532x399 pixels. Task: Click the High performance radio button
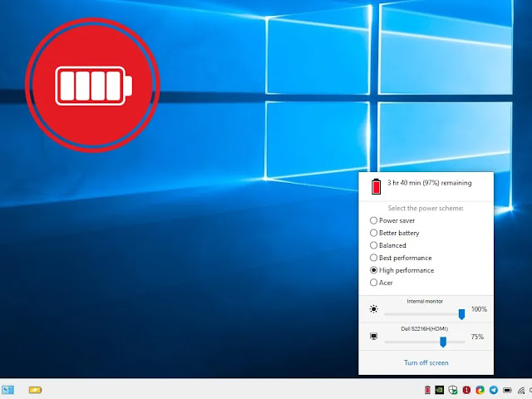(x=373, y=270)
